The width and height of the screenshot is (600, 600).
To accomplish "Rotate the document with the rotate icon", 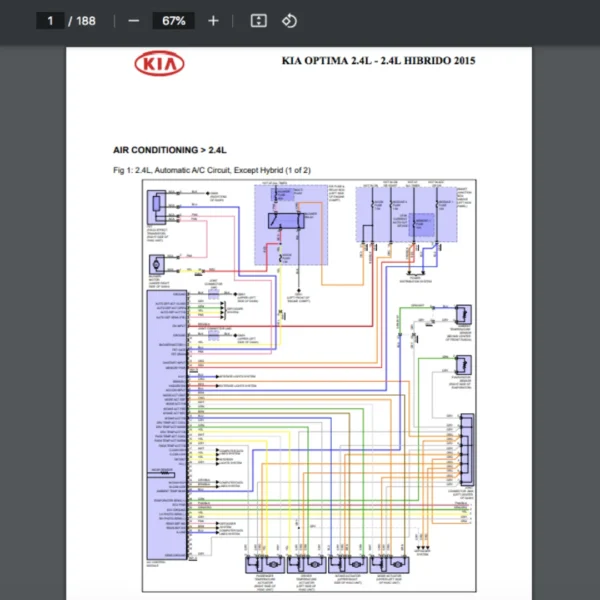I will coord(289,20).
